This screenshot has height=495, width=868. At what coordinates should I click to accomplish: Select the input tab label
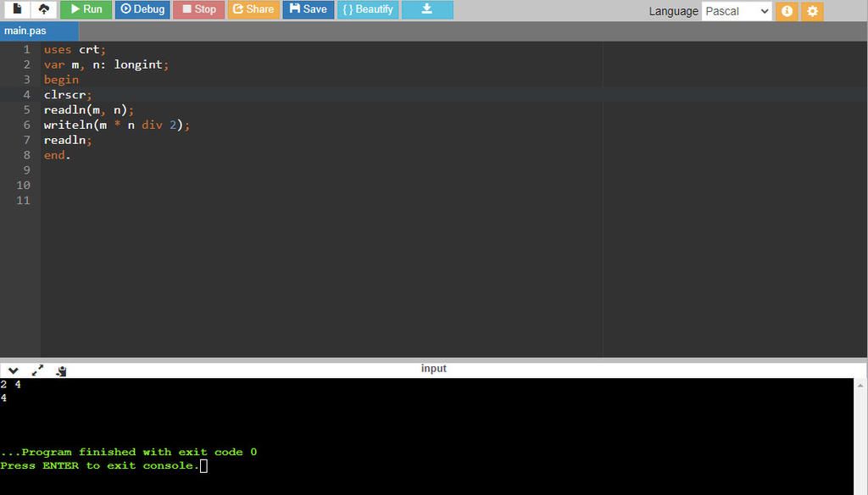click(x=433, y=368)
